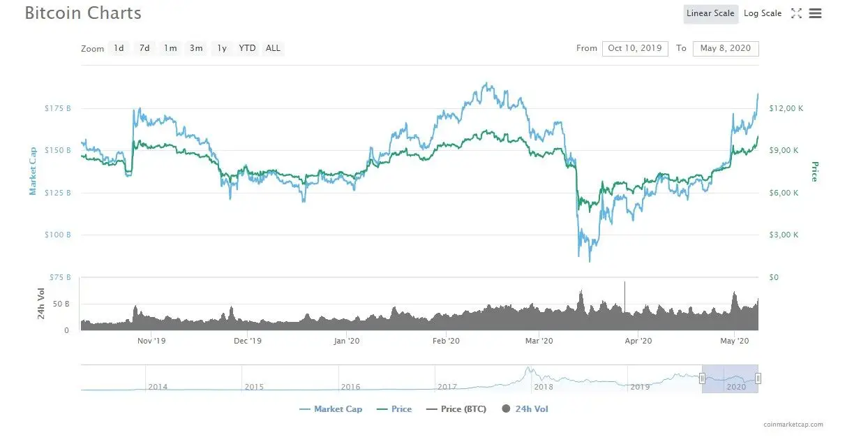Click the right handle of the range navigator
868x442 pixels.
coord(757,378)
